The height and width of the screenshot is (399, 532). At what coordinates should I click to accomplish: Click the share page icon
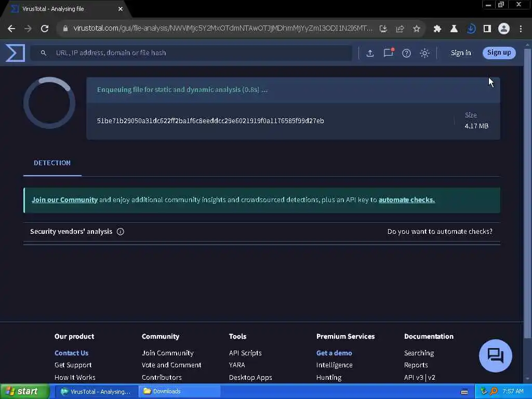[x=400, y=29]
